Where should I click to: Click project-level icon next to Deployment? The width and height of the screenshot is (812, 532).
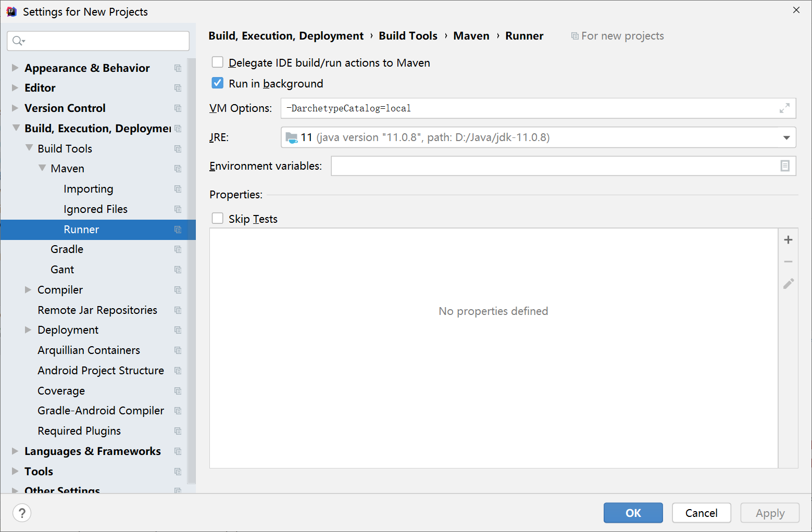coord(178,330)
